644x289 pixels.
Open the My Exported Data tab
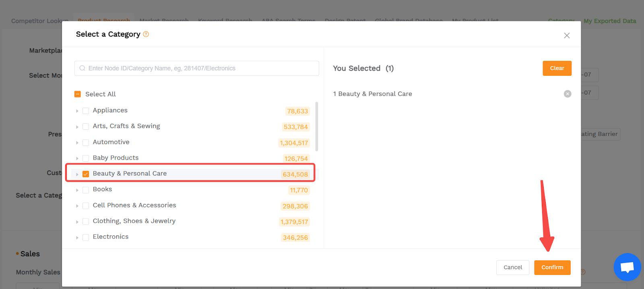[x=610, y=21]
